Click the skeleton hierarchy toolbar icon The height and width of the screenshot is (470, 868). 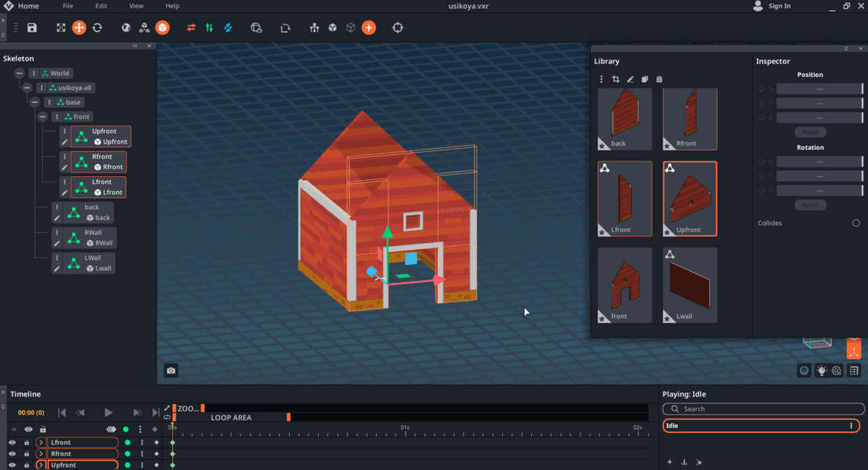click(x=314, y=27)
